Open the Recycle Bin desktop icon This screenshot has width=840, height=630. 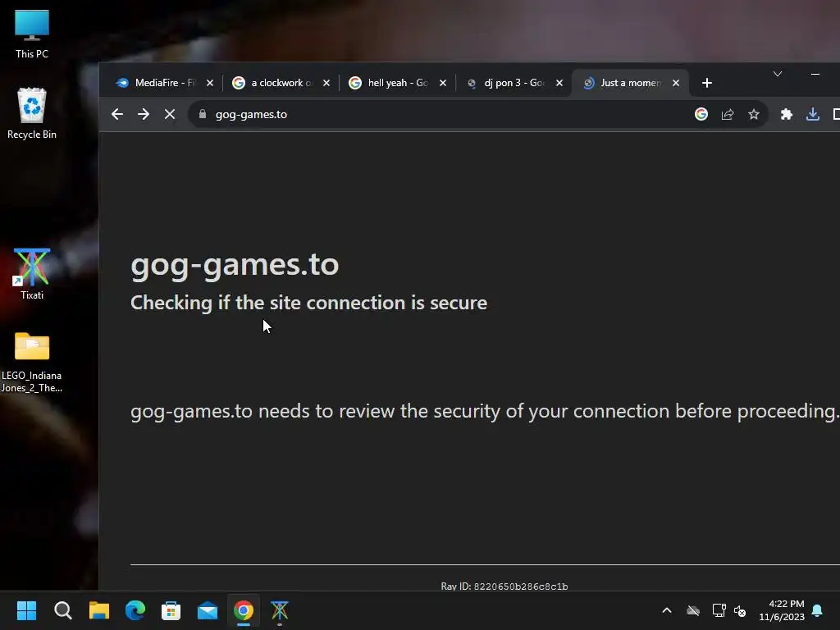[x=32, y=113]
